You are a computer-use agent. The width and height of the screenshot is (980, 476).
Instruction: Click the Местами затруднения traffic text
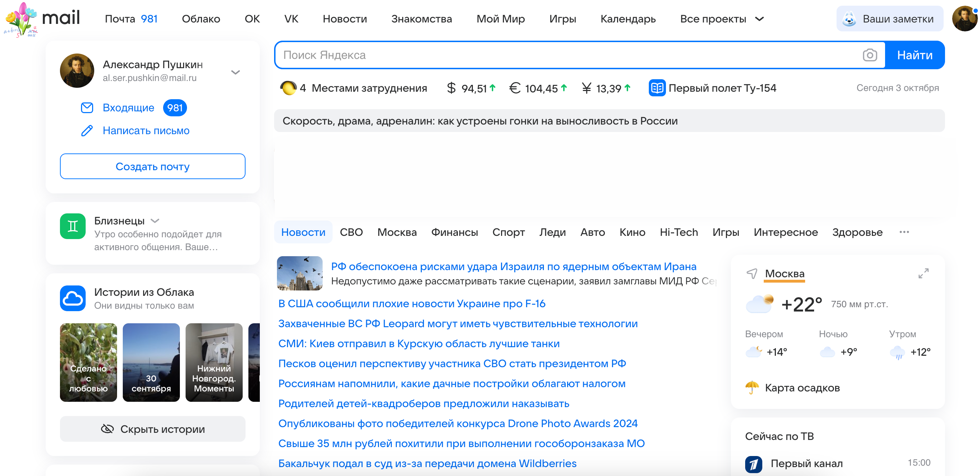(369, 88)
